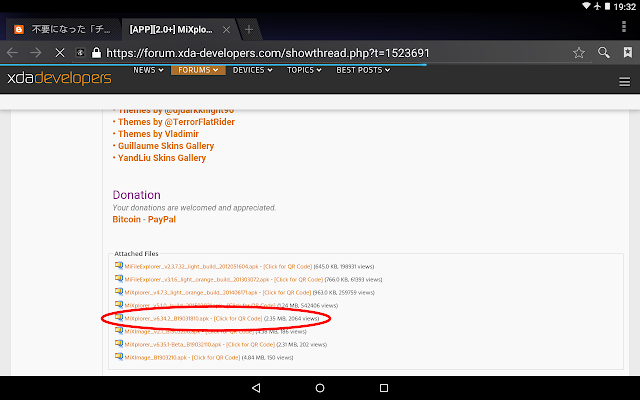This screenshot has height=400, width=640.
Task: Click the Donation heading
Action: click(136, 195)
